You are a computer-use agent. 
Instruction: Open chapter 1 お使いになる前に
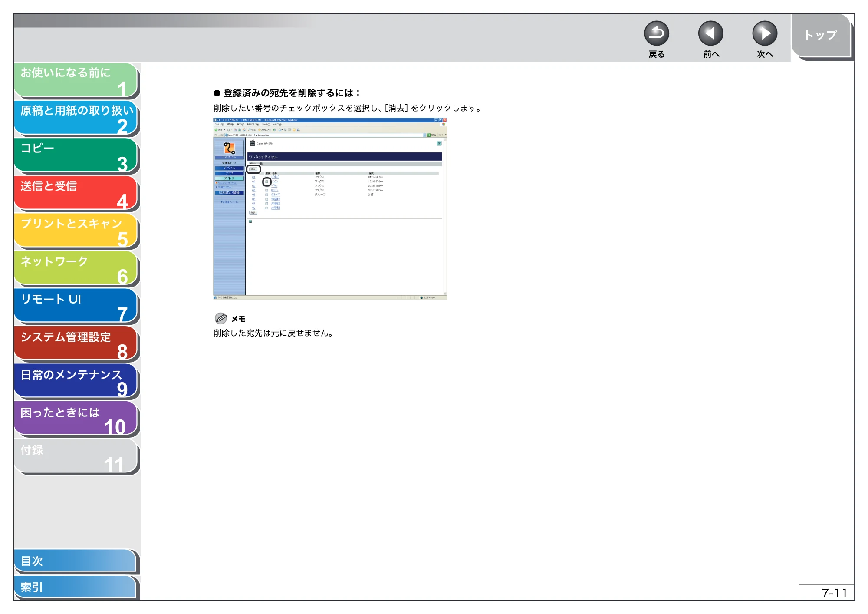coord(76,80)
